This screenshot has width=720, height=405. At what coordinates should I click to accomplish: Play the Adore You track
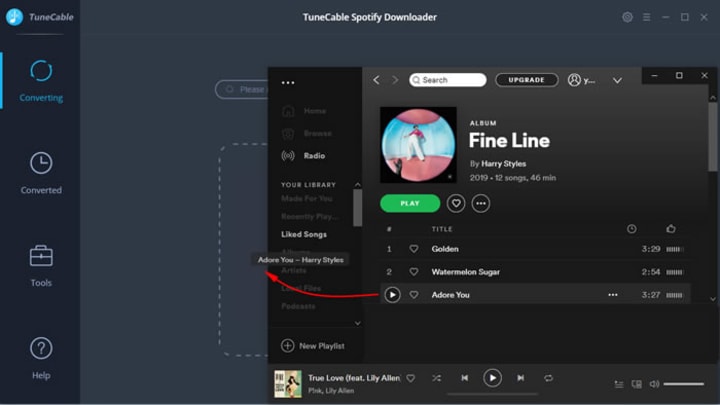pos(392,295)
